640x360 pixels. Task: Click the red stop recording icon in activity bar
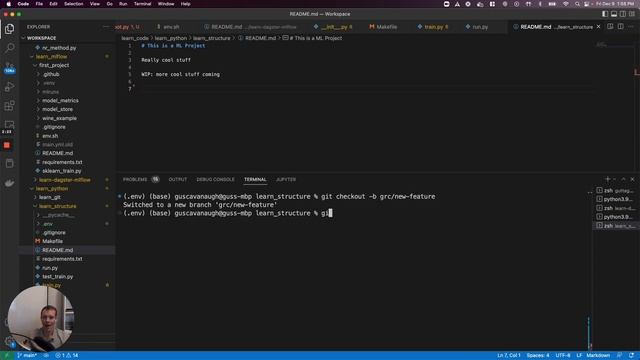[7, 145]
